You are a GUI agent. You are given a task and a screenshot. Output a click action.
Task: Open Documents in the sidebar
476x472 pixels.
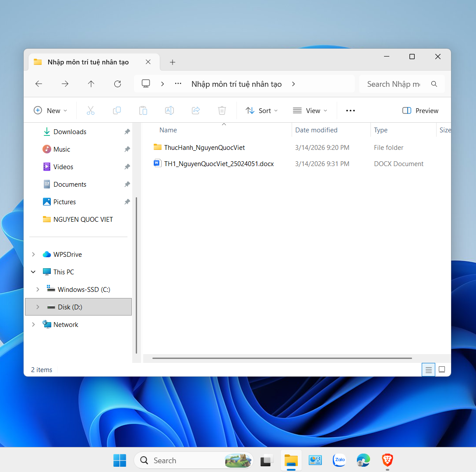[x=70, y=185]
